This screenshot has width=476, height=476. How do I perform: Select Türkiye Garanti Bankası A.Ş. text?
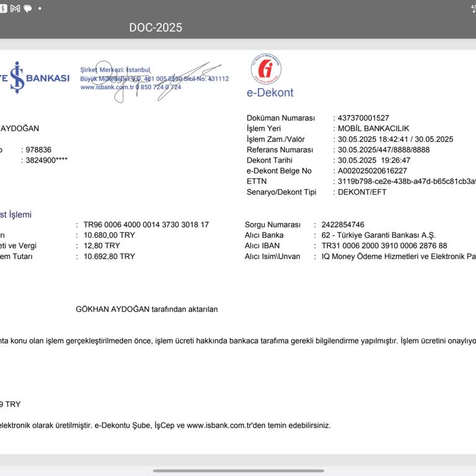386,236
